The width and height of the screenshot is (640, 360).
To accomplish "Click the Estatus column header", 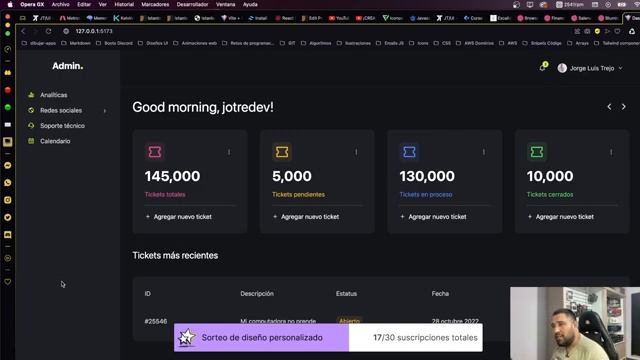I will pos(347,293).
